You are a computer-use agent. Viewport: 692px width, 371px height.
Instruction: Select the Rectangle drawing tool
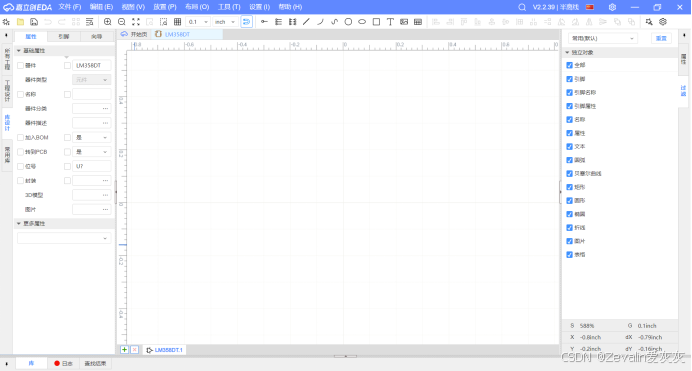pos(376,22)
